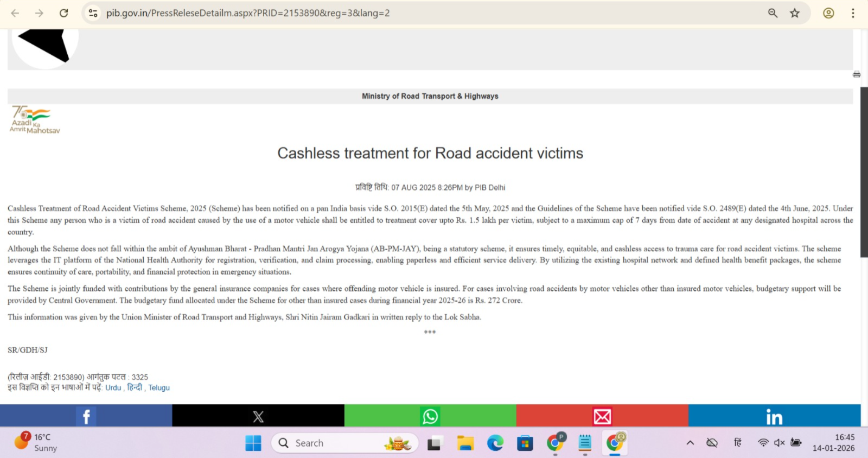Click the page vertical scrollbar
Image resolution: width=868 pixels, height=458 pixels.
tap(864, 171)
